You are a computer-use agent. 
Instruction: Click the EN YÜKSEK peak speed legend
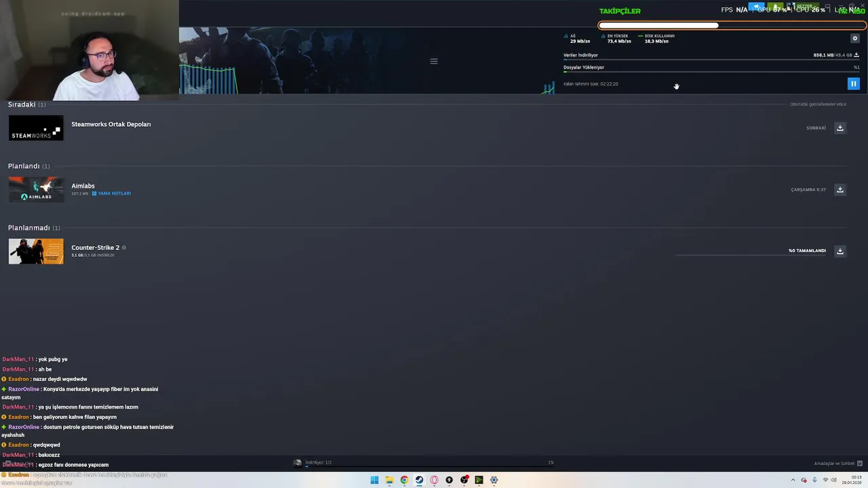pos(616,39)
